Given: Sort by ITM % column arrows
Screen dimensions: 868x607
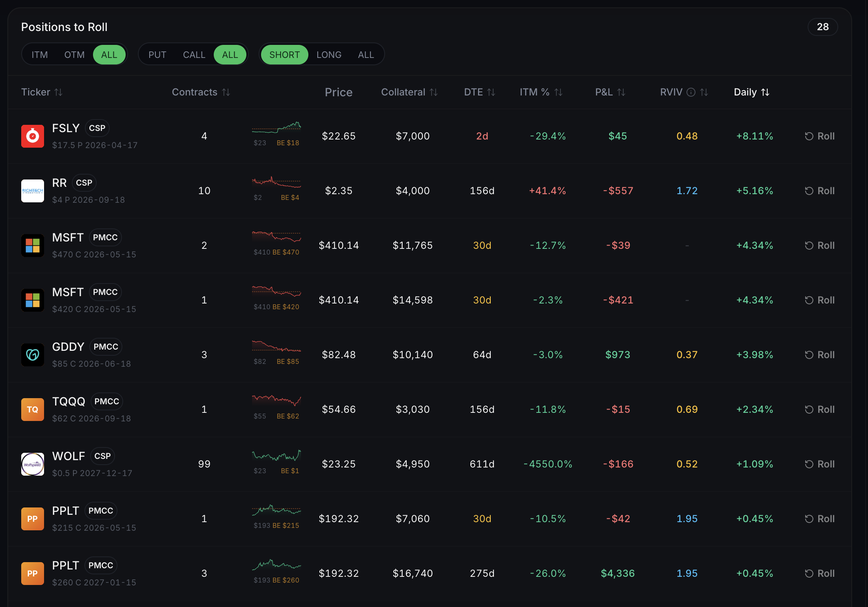Looking at the screenshot, I should (x=558, y=92).
